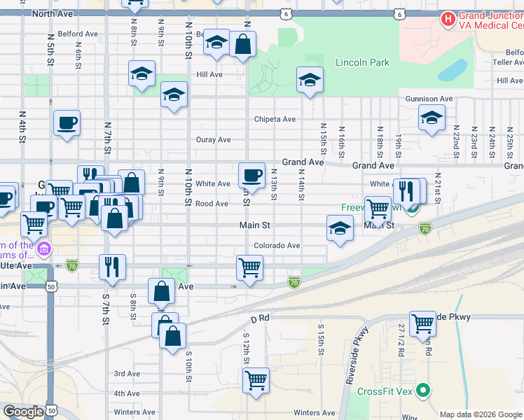Click the Colorado Ave street label
The image size is (524, 420).
277,246
